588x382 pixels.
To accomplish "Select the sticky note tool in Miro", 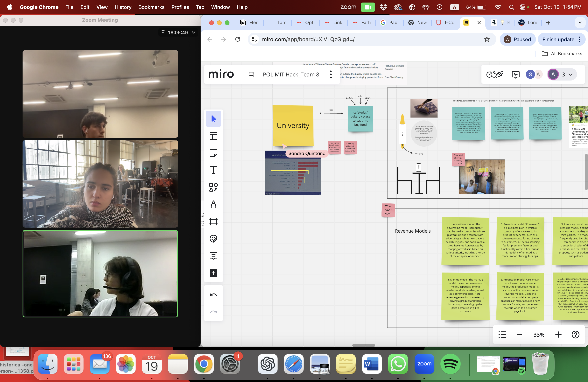I will click(213, 153).
